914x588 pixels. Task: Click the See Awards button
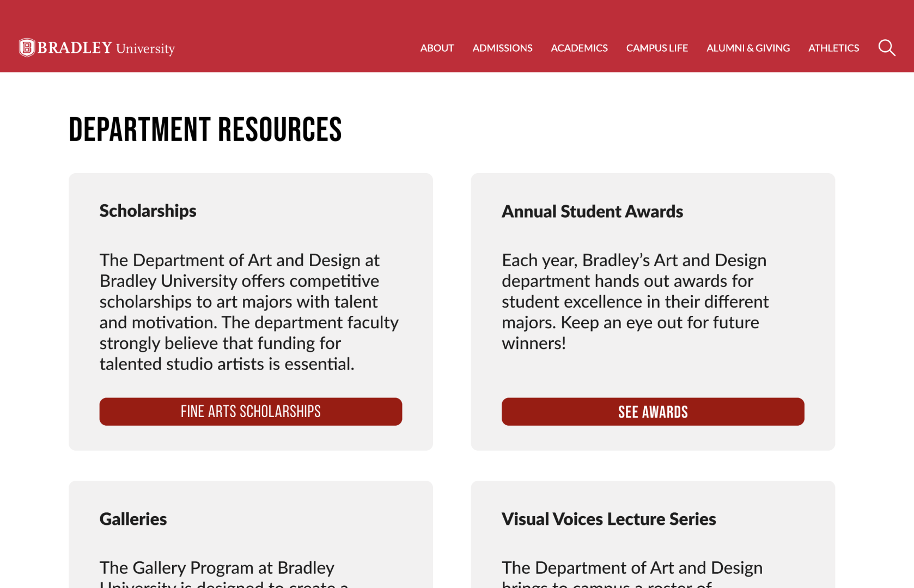pos(653,412)
